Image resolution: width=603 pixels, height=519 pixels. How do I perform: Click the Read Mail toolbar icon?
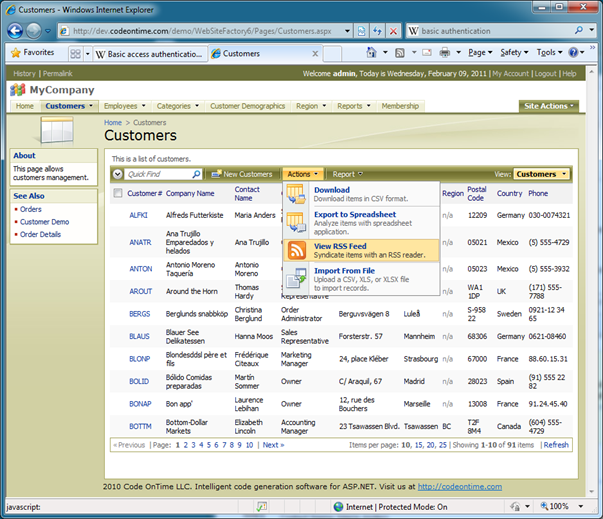coord(427,52)
